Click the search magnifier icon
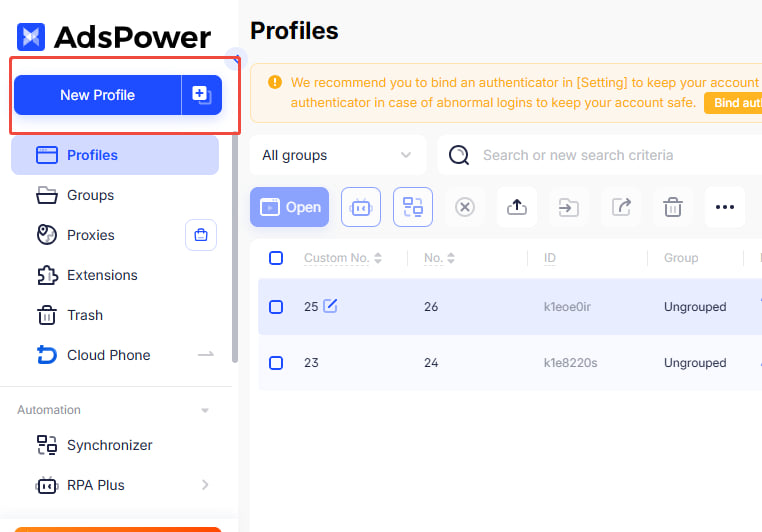The image size is (762, 532). tap(459, 155)
